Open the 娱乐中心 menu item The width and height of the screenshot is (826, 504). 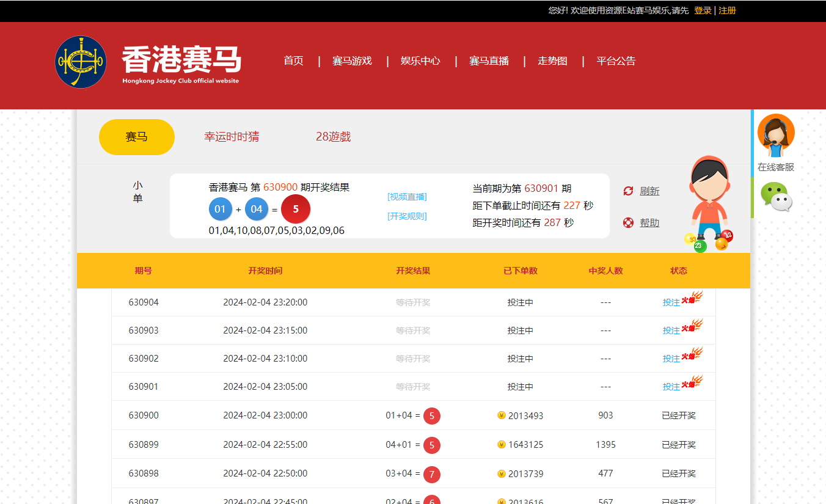point(420,60)
